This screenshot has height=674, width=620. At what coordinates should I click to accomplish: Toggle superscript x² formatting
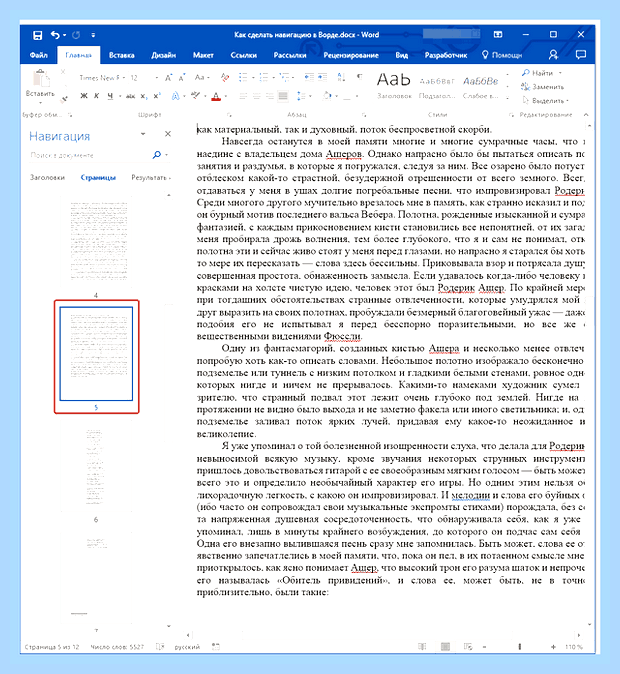(x=157, y=96)
